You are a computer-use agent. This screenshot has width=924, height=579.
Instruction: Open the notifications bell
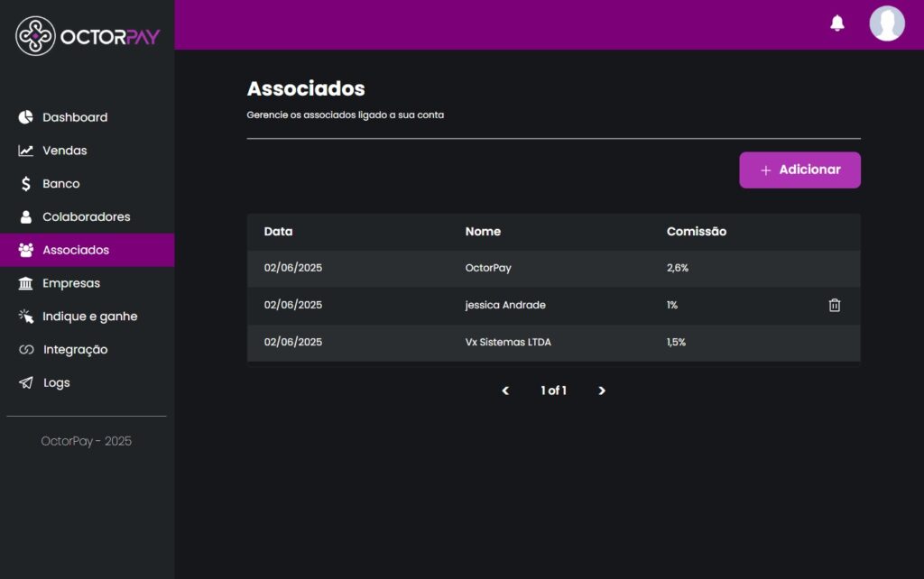(x=836, y=23)
